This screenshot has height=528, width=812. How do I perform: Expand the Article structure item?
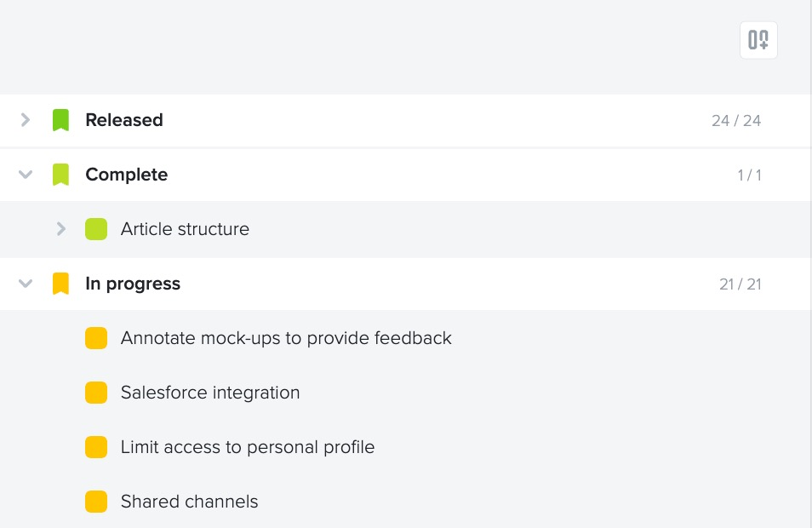tap(60, 229)
